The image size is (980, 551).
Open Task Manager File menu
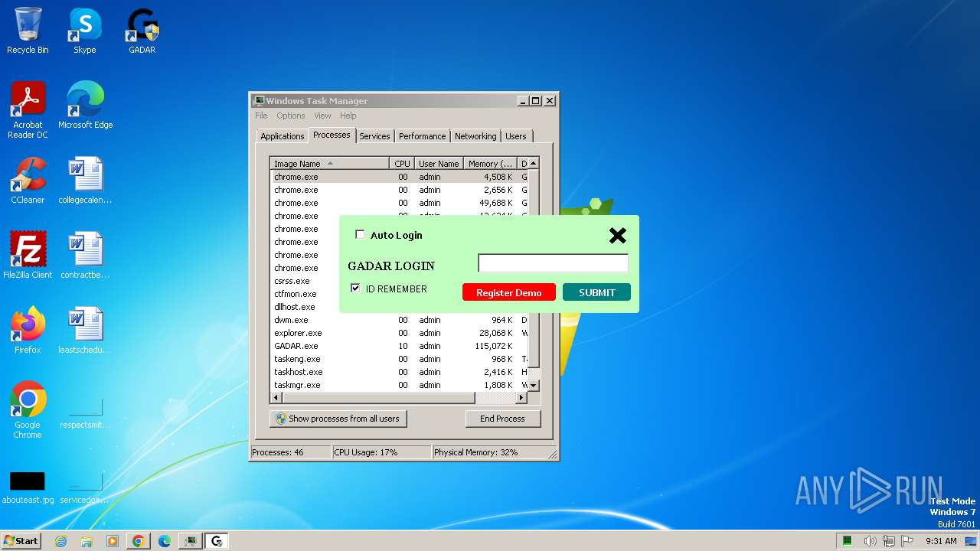coord(261,116)
